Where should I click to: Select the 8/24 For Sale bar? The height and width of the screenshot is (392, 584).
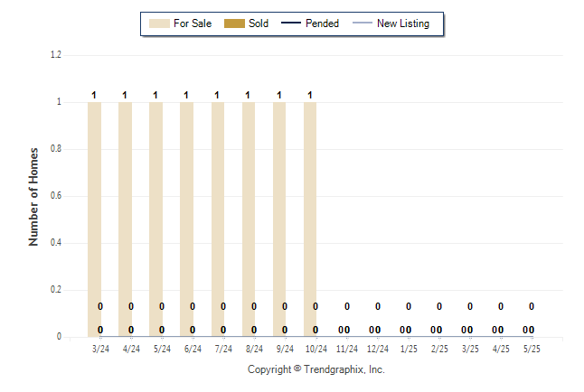(x=249, y=219)
